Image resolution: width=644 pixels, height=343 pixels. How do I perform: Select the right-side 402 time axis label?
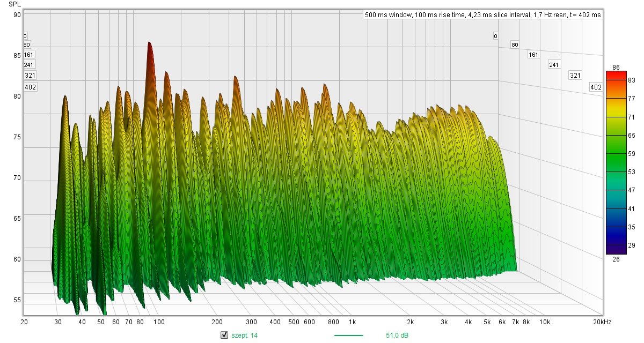[595, 87]
